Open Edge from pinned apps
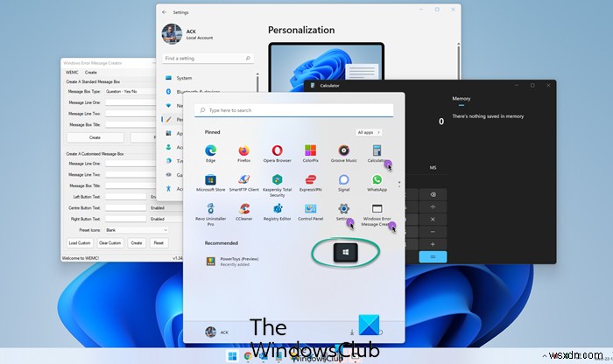Viewport: 613px width, 364px height. (211, 153)
